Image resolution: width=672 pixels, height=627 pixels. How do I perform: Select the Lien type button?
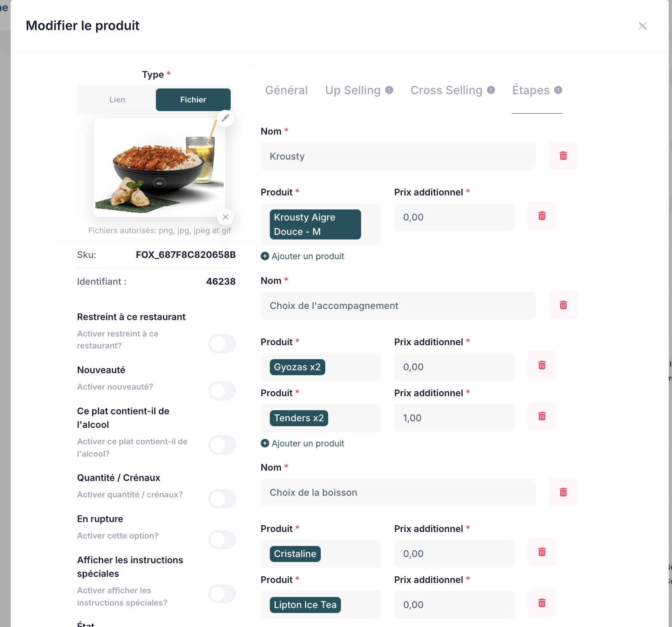pyautogui.click(x=117, y=100)
